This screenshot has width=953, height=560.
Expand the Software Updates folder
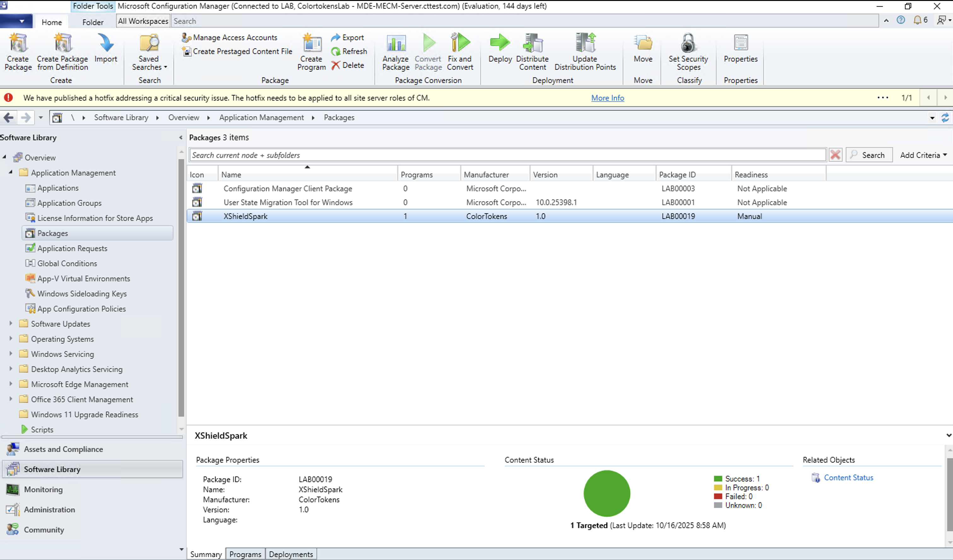pyautogui.click(x=11, y=323)
